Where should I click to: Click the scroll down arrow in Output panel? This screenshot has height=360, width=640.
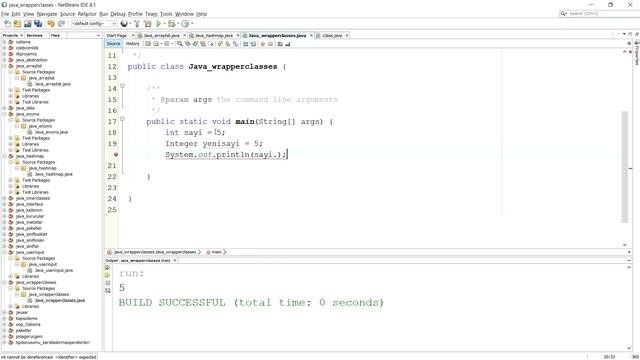[x=629, y=348]
